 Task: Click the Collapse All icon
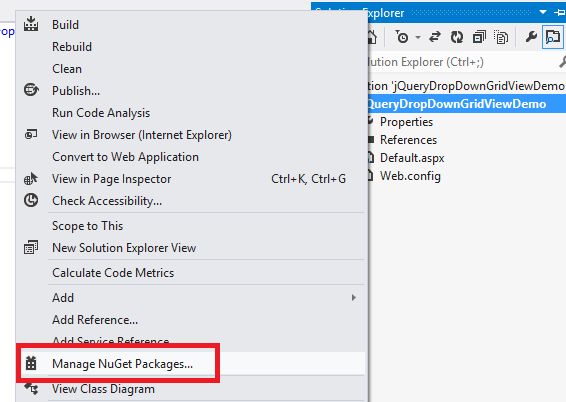click(x=479, y=37)
